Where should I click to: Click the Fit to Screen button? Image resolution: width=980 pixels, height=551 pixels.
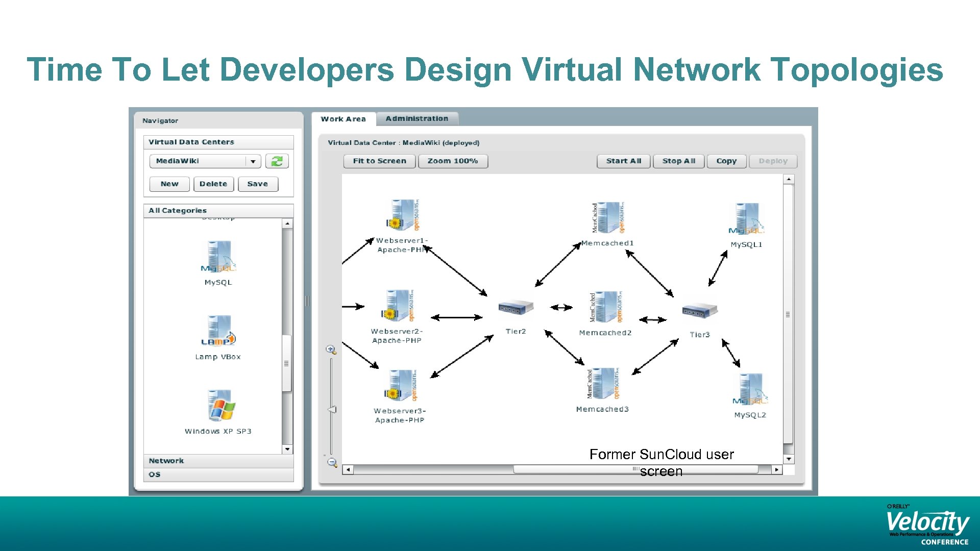(x=379, y=161)
